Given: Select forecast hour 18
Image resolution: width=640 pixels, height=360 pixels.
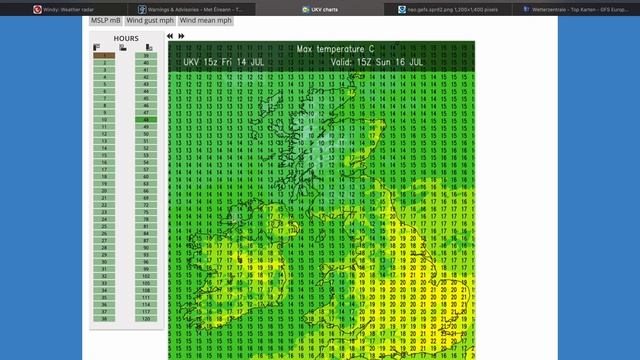Looking at the screenshot, I should [104, 177].
